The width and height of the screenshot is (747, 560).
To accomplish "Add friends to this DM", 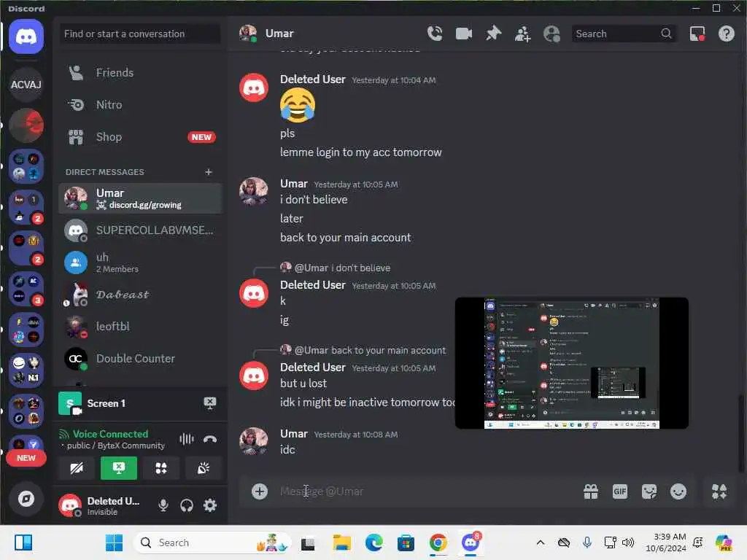I will click(x=522, y=34).
